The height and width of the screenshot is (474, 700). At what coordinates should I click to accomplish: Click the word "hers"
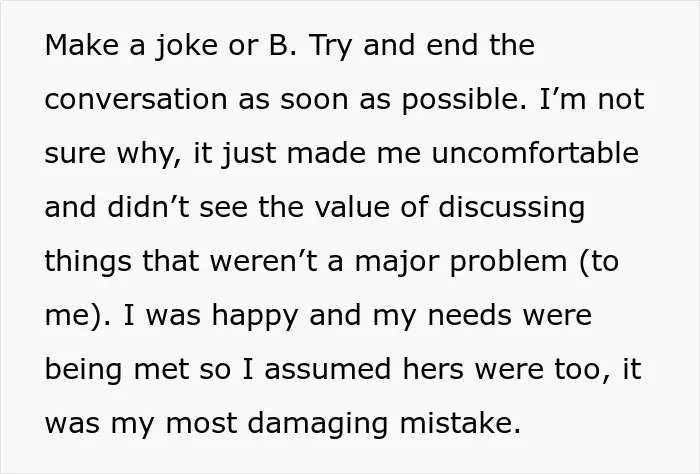point(433,369)
